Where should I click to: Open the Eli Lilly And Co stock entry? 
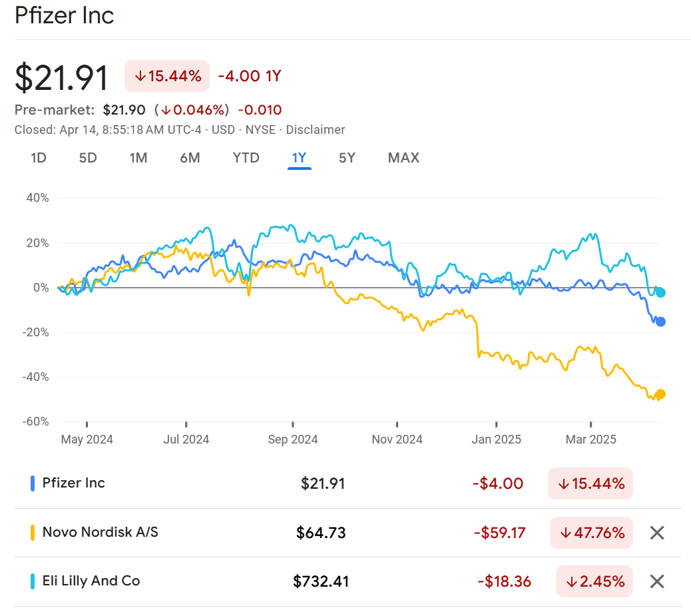[91, 581]
